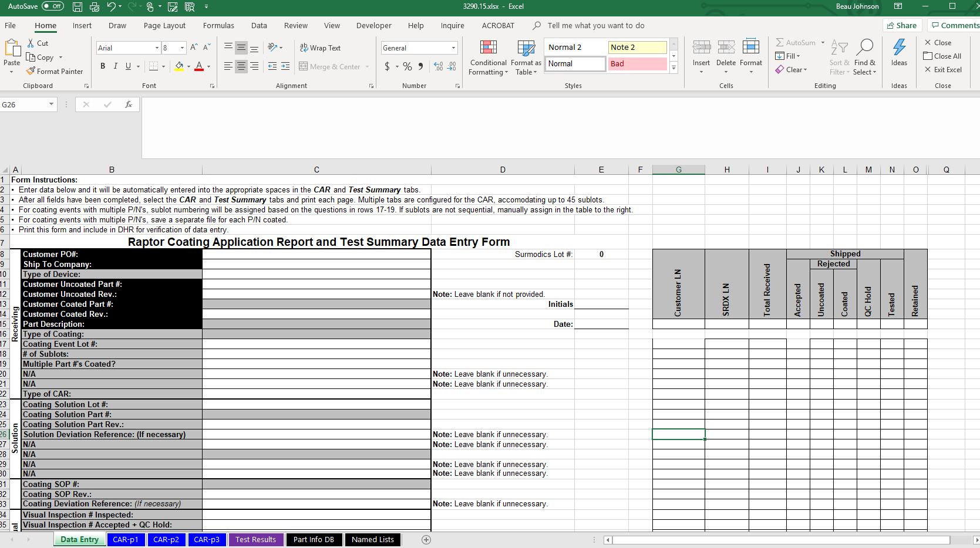The image size is (980, 548).
Task: Click the Share button
Action: (902, 25)
